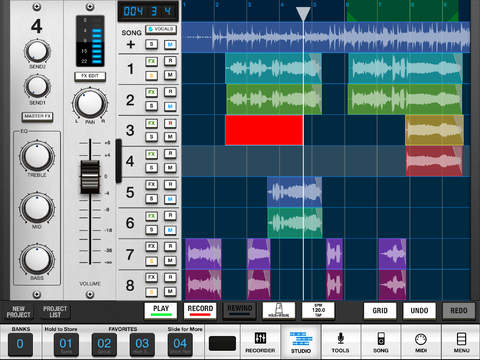Open FX for track 1
Screen dimensions: 480x360
(151, 61)
